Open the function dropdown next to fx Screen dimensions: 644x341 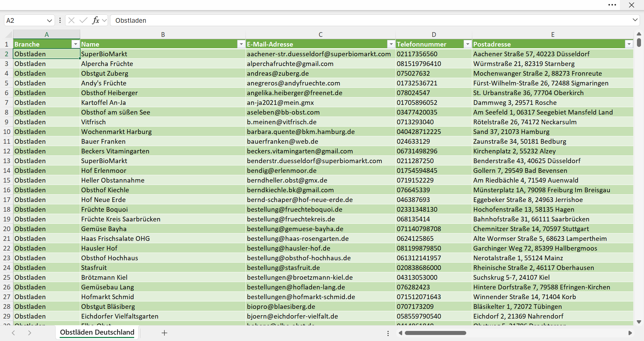(x=104, y=20)
